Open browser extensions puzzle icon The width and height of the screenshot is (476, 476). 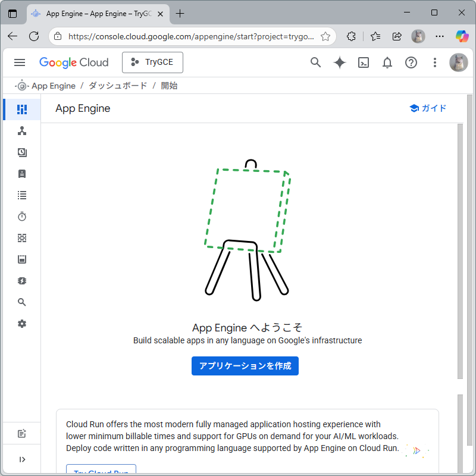(351, 36)
